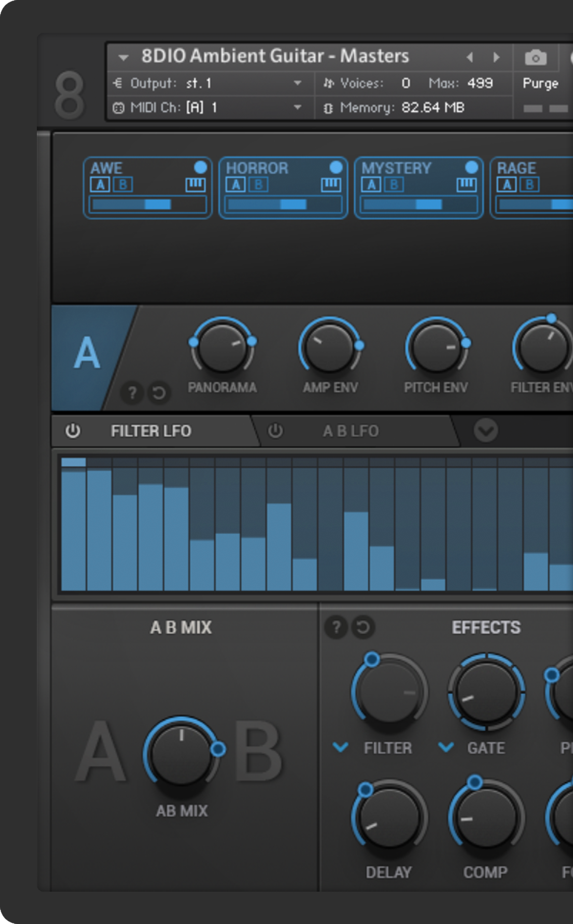Select layer B in the AWE preset

pyautogui.click(x=123, y=185)
